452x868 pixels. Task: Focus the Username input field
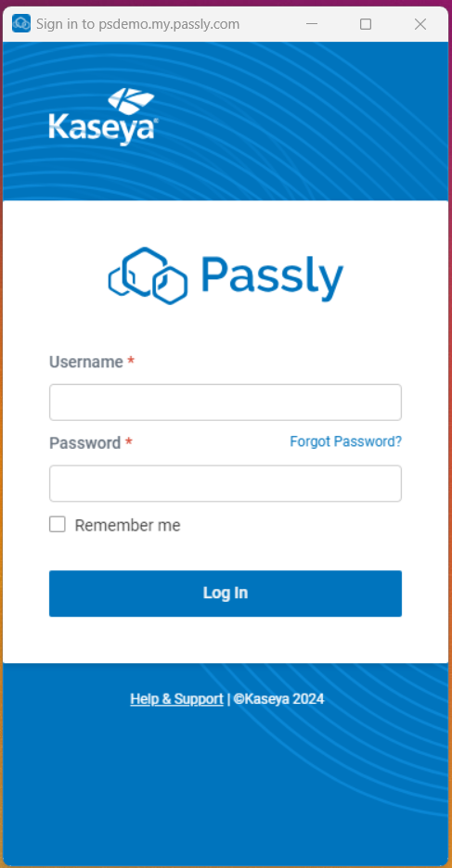coord(226,402)
